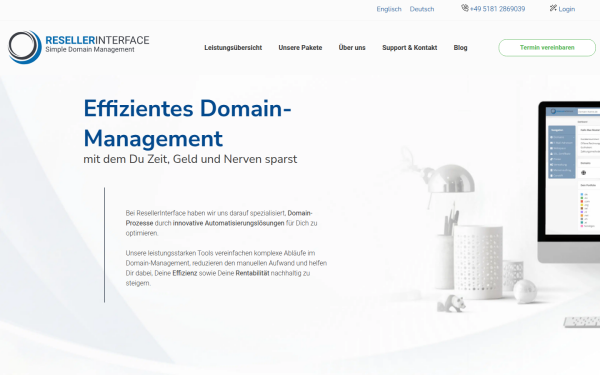600x375 pixels.
Task: Go to the Über uns page
Action: tap(352, 47)
